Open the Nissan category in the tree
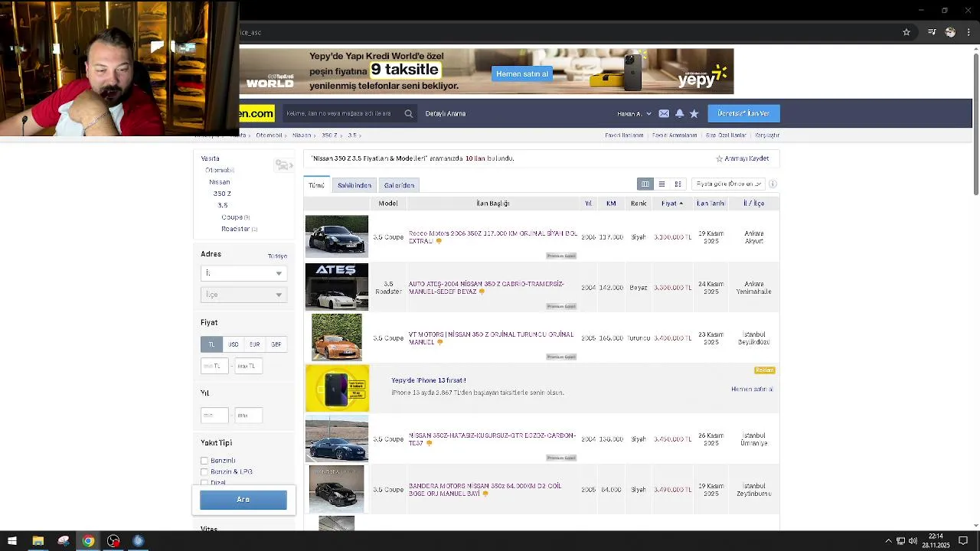Image resolution: width=980 pixels, height=551 pixels. 220,182
